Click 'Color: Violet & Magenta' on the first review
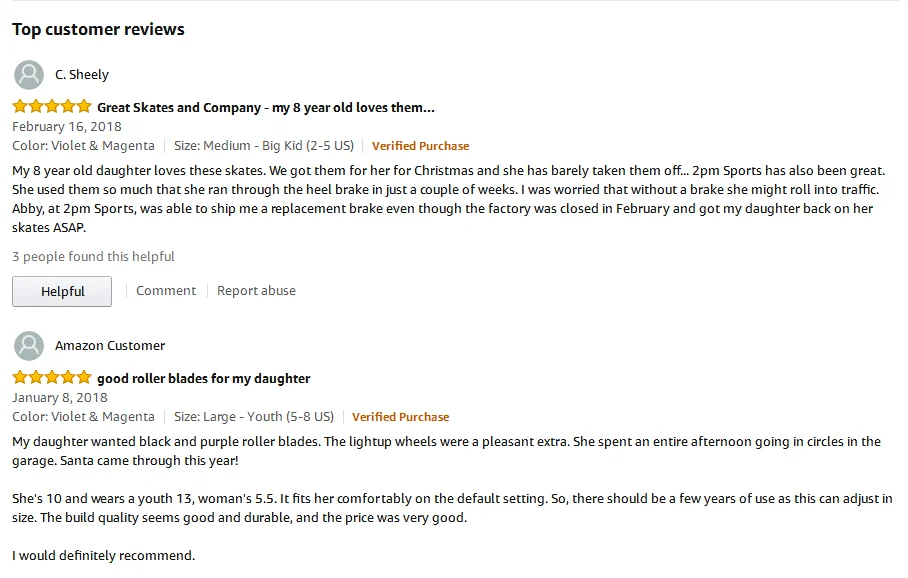 [x=83, y=146]
